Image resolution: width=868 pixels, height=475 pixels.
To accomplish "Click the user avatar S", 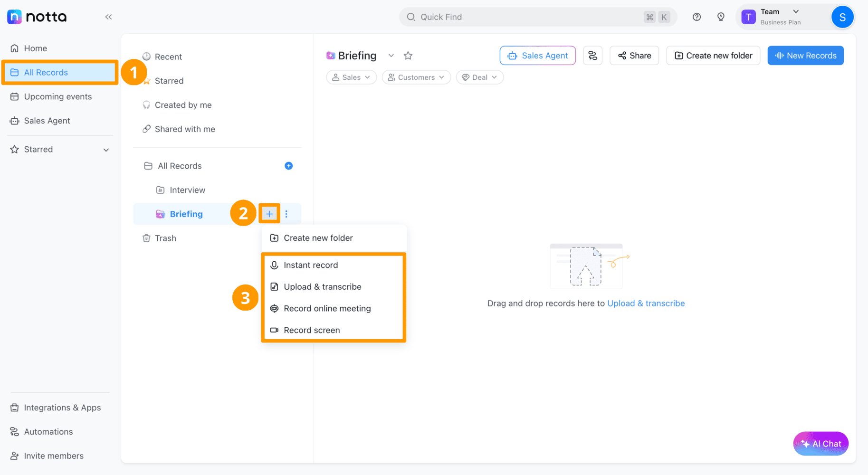I will (842, 17).
